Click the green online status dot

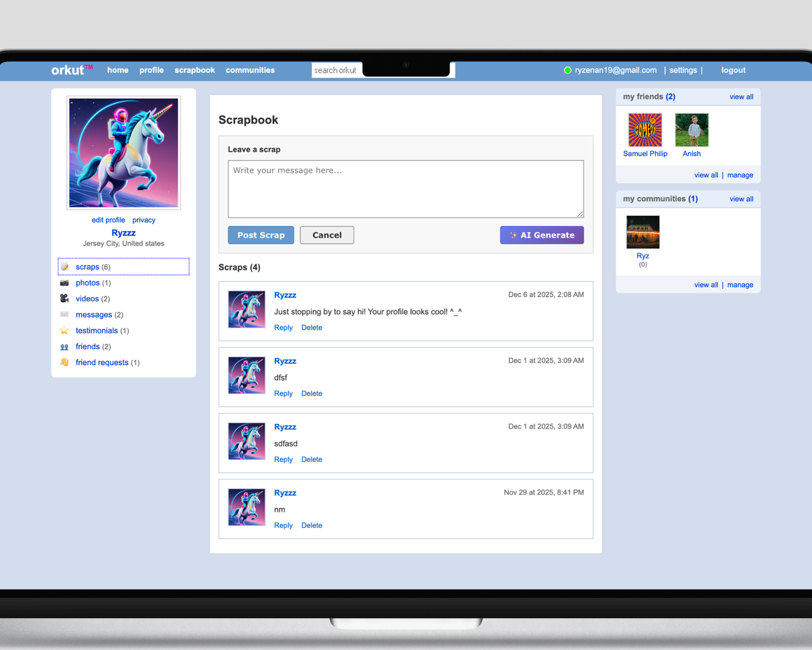[x=568, y=70]
